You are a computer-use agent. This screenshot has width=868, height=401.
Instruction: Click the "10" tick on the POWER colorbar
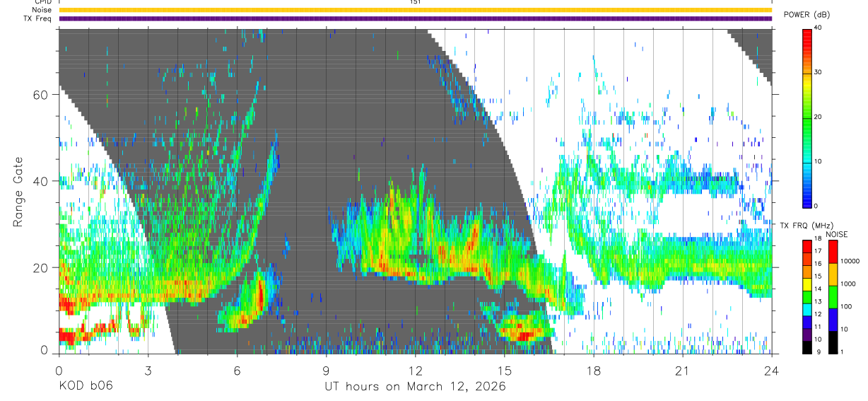pyautogui.click(x=818, y=161)
